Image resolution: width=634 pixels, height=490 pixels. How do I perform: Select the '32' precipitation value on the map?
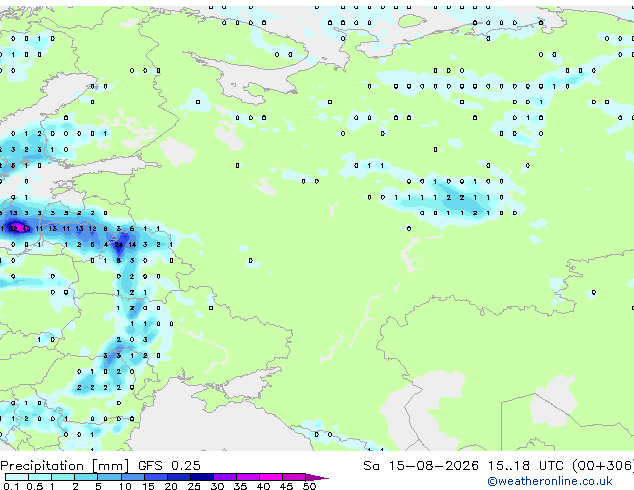(13, 228)
